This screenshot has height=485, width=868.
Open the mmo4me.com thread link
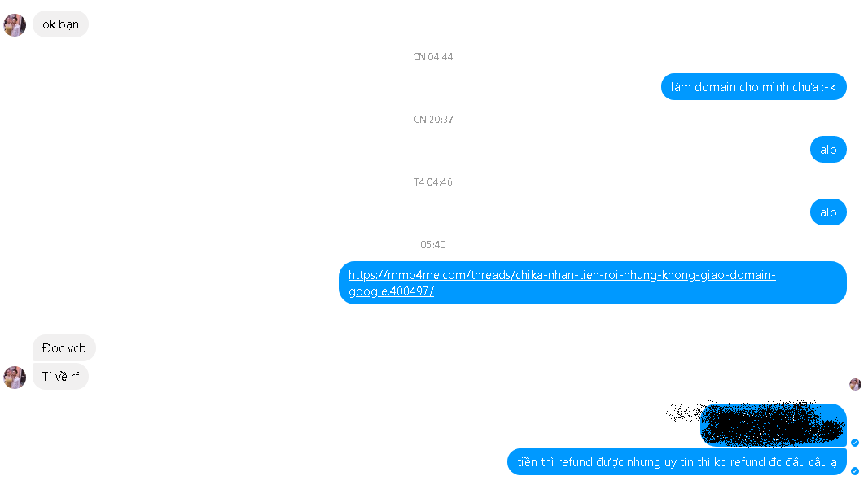[562, 275]
